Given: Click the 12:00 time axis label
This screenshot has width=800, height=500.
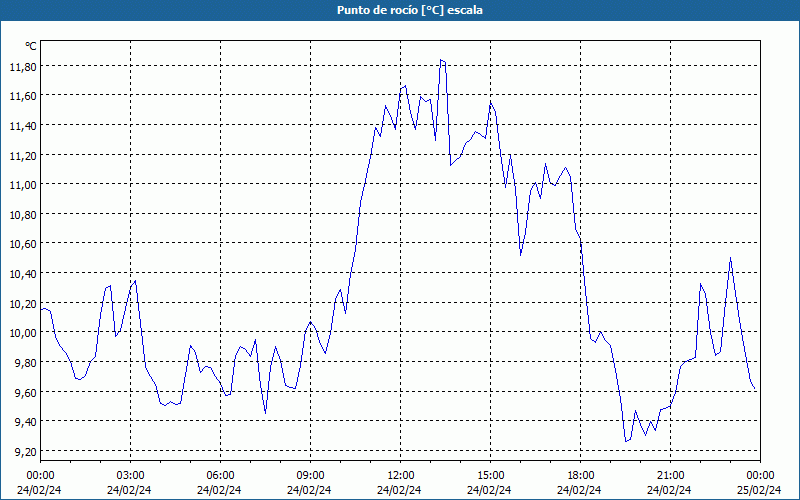Looking at the screenshot, I should (x=401, y=476).
